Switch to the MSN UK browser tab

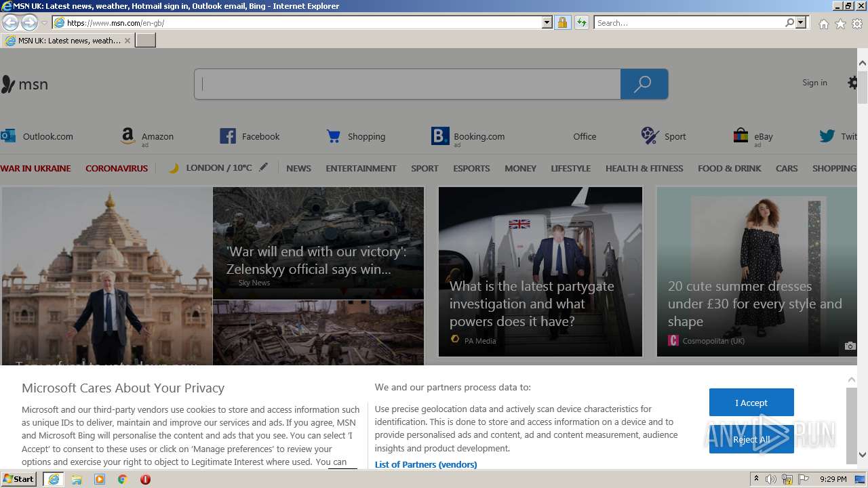pyautogui.click(x=66, y=41)
